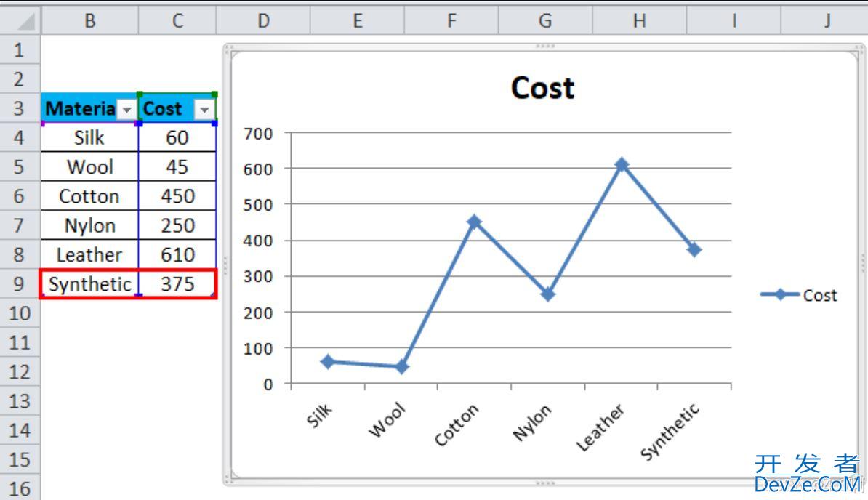Screen dimensions: 868x500
Task: Select column H header
Action: tap(639, 21)
